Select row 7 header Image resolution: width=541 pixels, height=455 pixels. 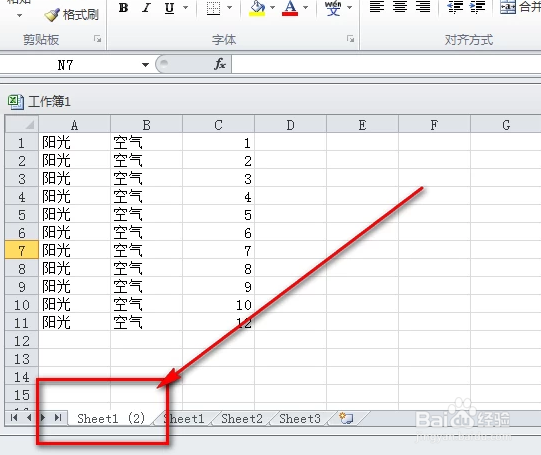[x=22, y=250]
